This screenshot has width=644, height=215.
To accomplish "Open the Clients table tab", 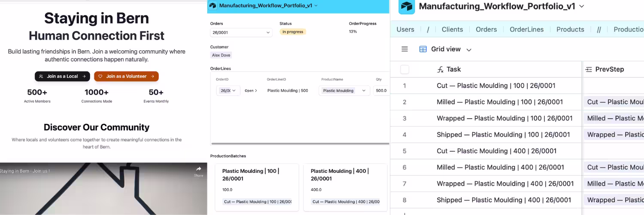I will tap(452, 29).
